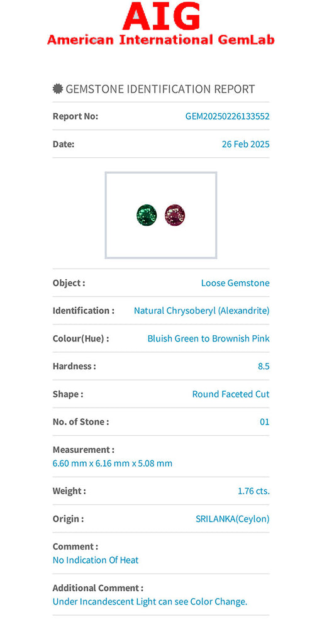Click the date value 26 Feb 2025
This screenshot has height=644, width=322.
(x=246, y=144)
